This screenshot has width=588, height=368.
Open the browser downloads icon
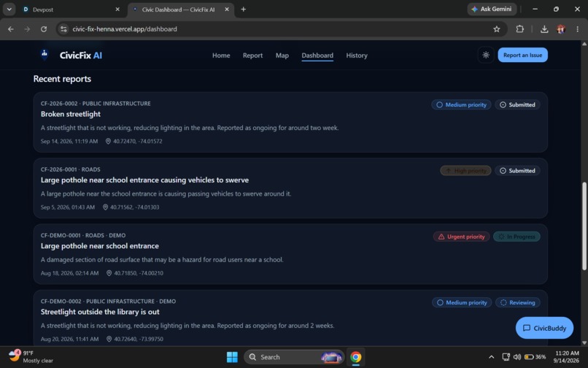pos(544,29)
